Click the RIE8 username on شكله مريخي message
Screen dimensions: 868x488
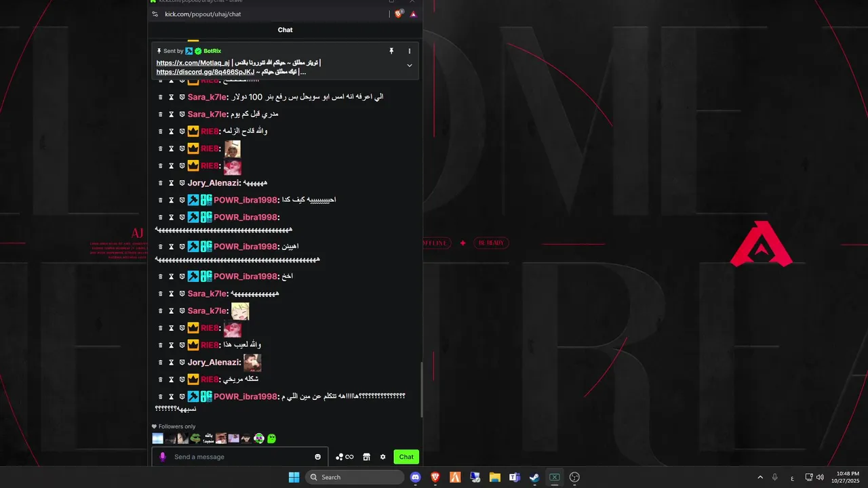point(210,380)
